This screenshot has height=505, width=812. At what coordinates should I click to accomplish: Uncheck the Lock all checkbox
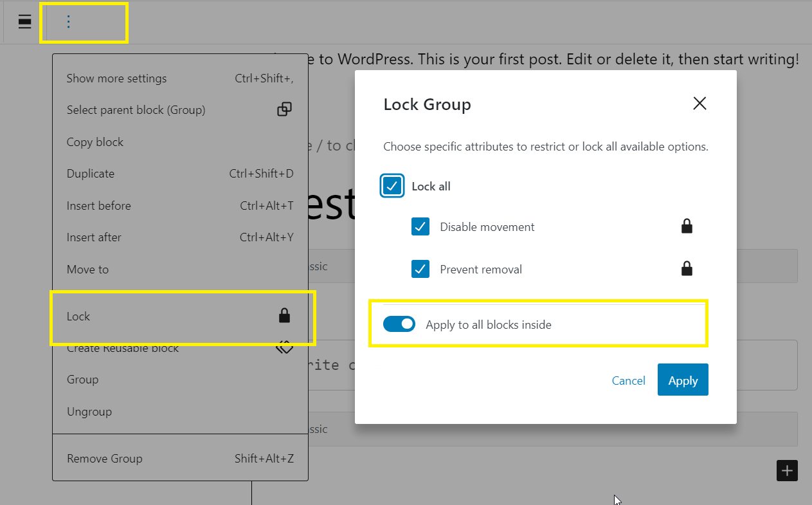point(392,186)
